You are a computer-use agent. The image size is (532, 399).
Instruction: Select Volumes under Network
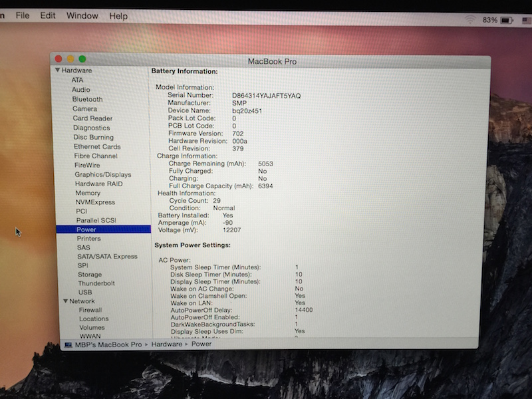(x=92, y=327)
